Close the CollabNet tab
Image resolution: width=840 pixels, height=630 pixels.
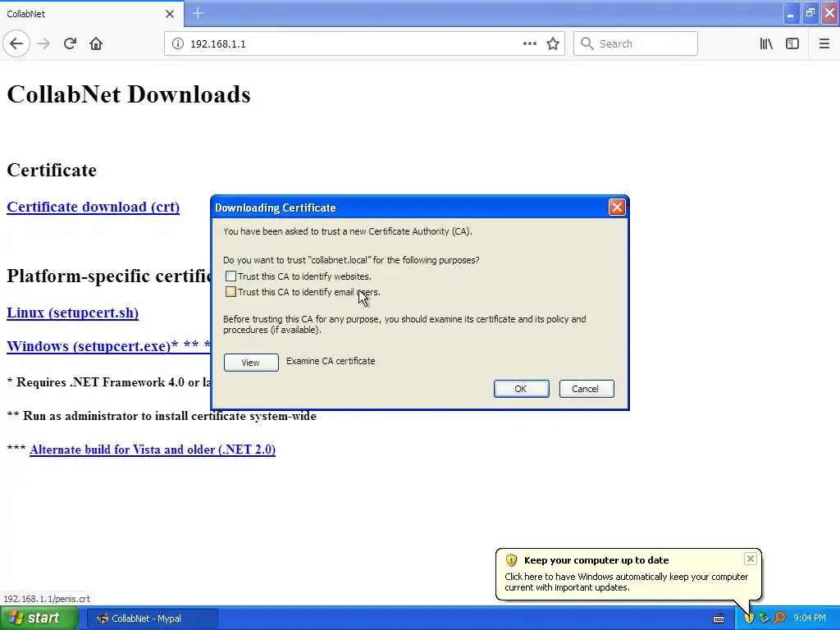(170, 14)
